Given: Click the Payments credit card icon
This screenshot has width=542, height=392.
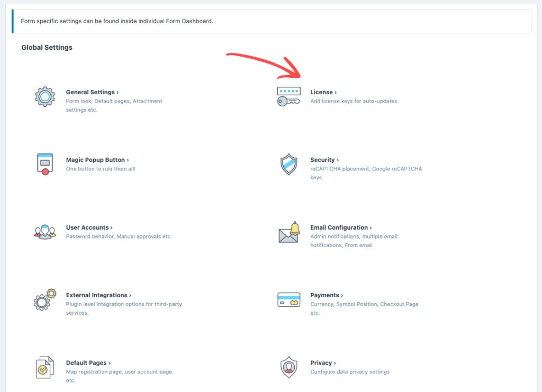Looking at the screenshot, I should pyautogui.click(x=288, y=300).
